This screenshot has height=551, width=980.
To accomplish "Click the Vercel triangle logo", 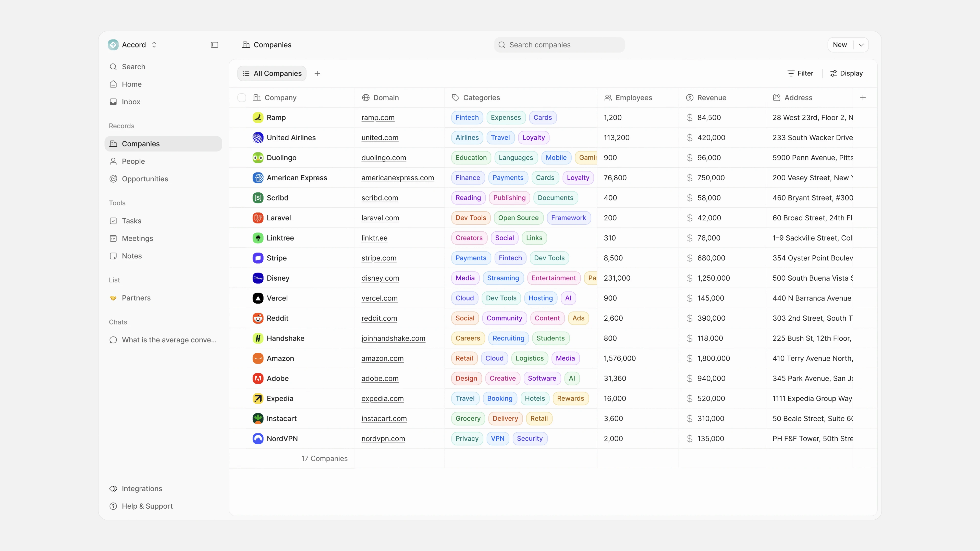I will tap(258, 298).
